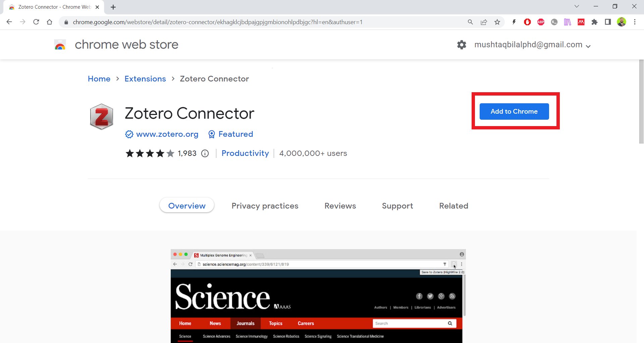Click the star rating 1,983 reviews
This screenshot has height=343, width=644.
coord(161,154)
